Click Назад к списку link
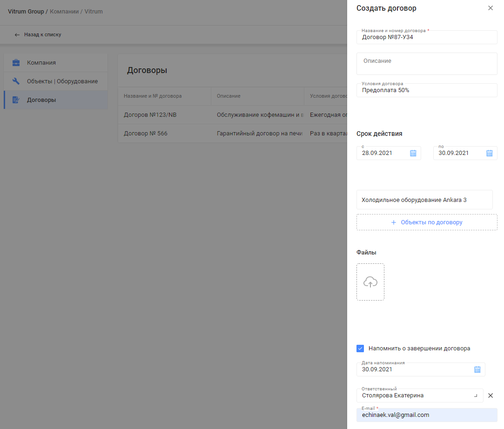 coord(42,35)
